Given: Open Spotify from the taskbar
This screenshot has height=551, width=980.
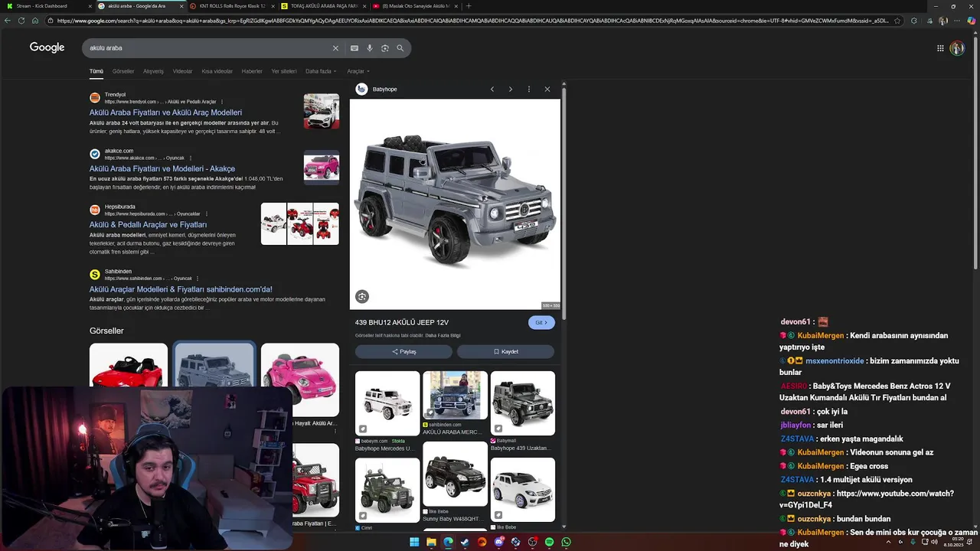Looking at the screenshot, I should tap(549, 542).
